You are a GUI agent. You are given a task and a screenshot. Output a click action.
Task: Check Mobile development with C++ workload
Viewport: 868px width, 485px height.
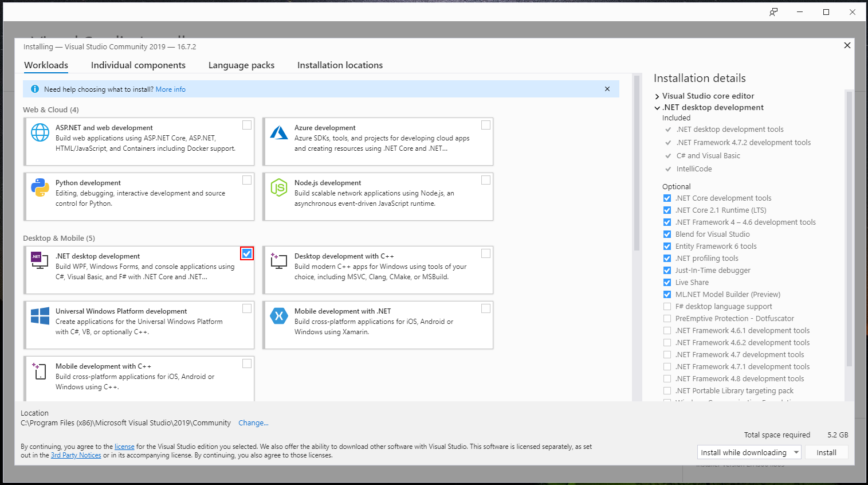click(247, 363)
